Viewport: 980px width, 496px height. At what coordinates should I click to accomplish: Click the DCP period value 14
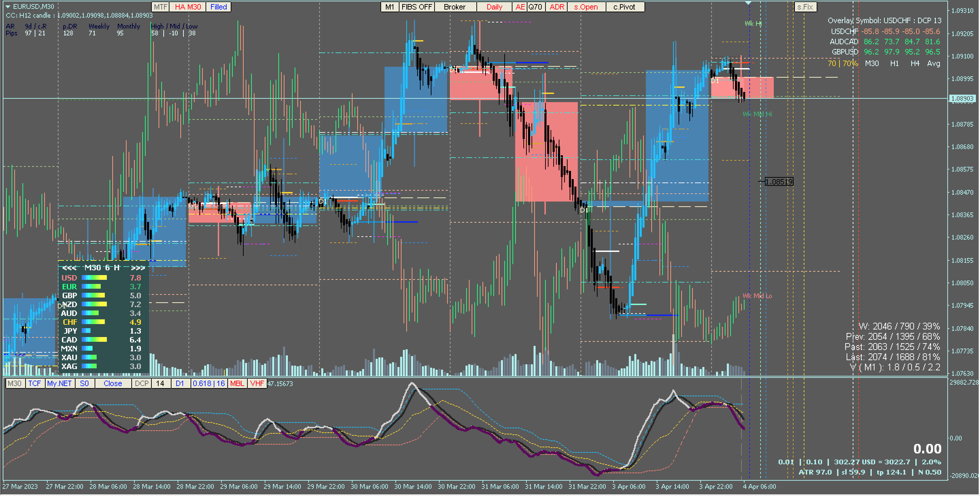point(160,384)
